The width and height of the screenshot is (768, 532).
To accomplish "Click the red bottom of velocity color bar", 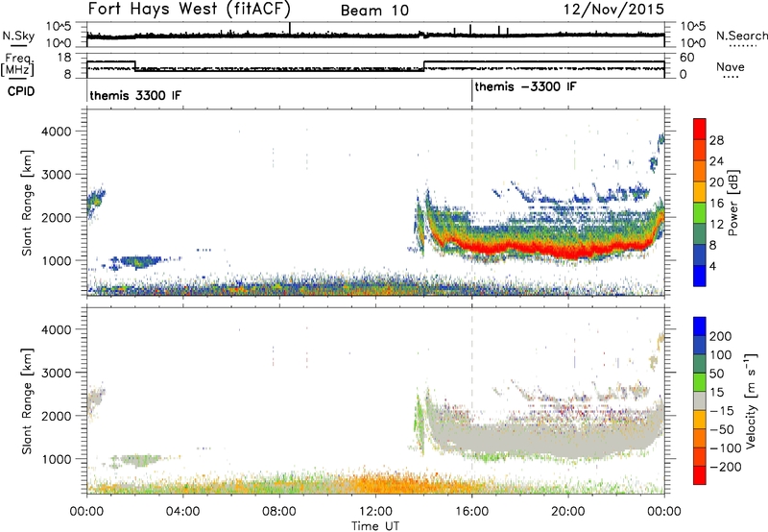I will click(700, 475).
